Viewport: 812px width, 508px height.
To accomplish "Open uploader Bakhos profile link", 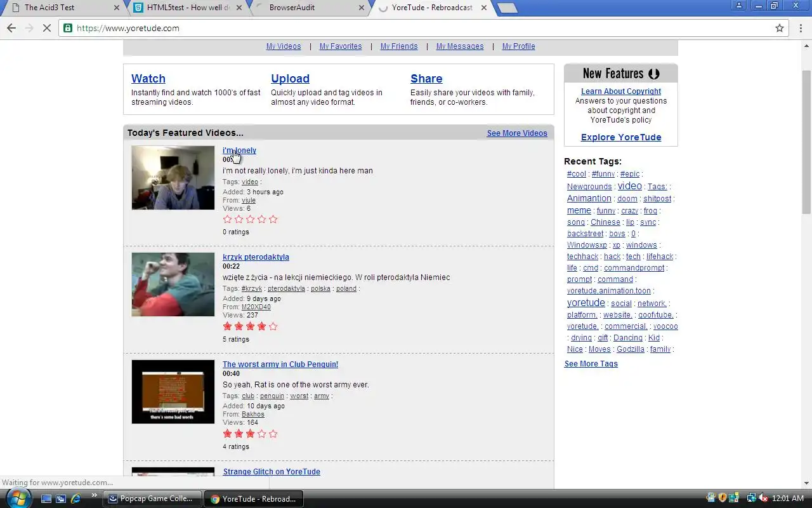I will [253, 415].
